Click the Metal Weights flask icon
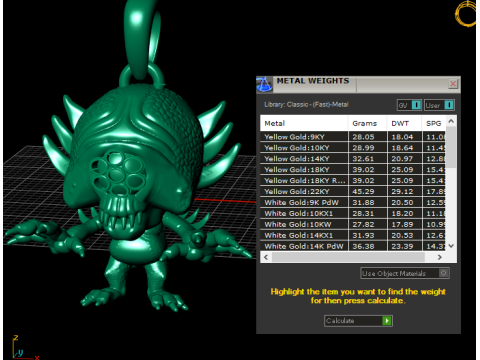Screen dimensions: 480x360 (x=264, y=84)
